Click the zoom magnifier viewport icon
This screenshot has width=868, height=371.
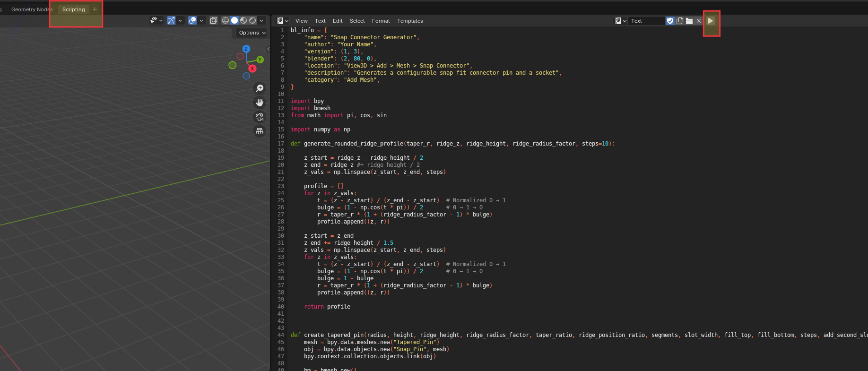(x=260, y=88)
